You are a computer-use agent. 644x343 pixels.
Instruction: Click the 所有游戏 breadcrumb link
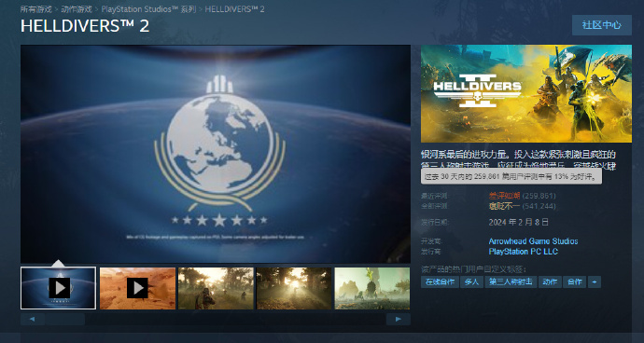point(36,9)
